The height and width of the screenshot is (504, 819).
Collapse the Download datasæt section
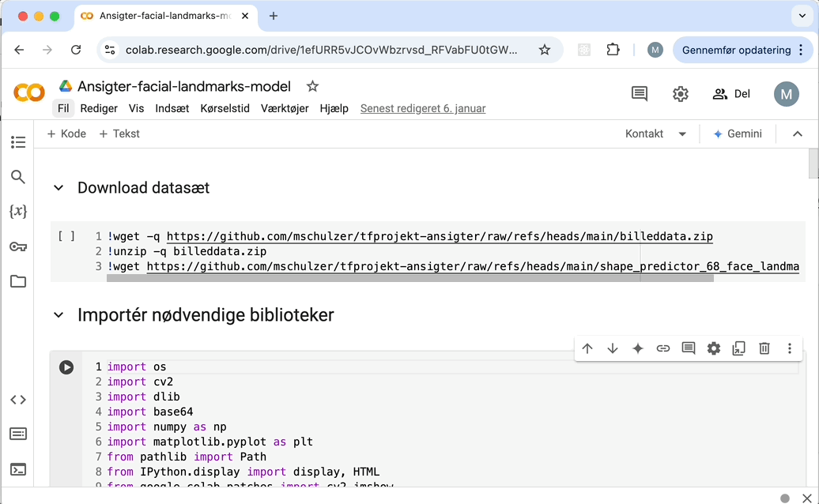pyautogui.click(x=58, y=188)
